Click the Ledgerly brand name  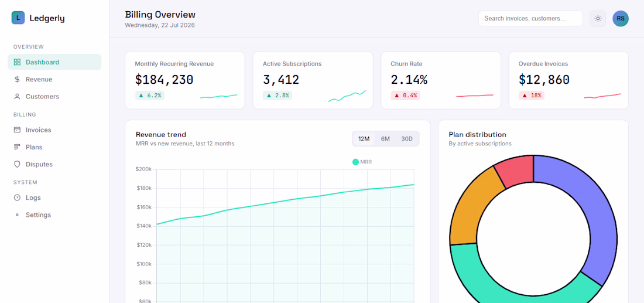click(x=47, y=18)
